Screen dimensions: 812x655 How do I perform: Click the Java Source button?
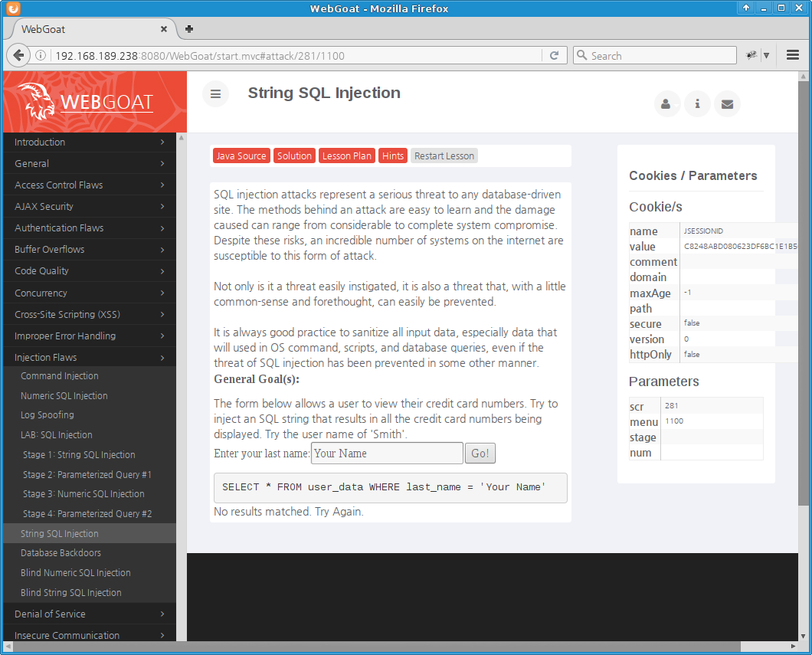tap(241, 156)
